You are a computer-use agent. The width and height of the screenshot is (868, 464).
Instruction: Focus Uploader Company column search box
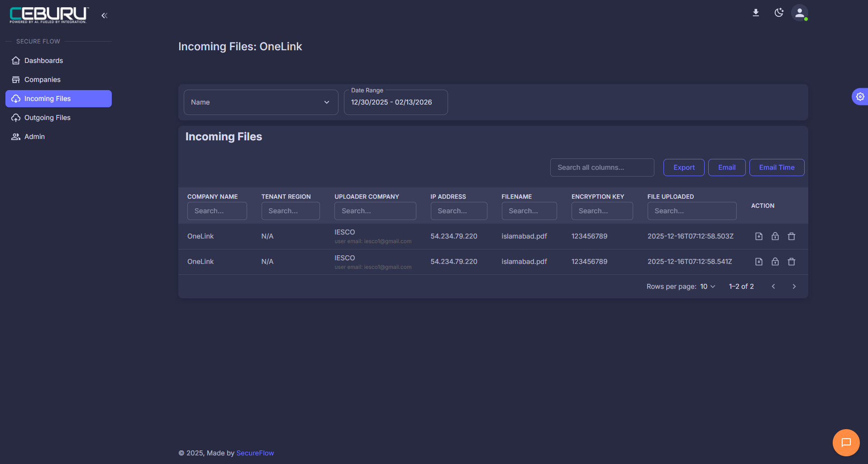tap(375, 211)
